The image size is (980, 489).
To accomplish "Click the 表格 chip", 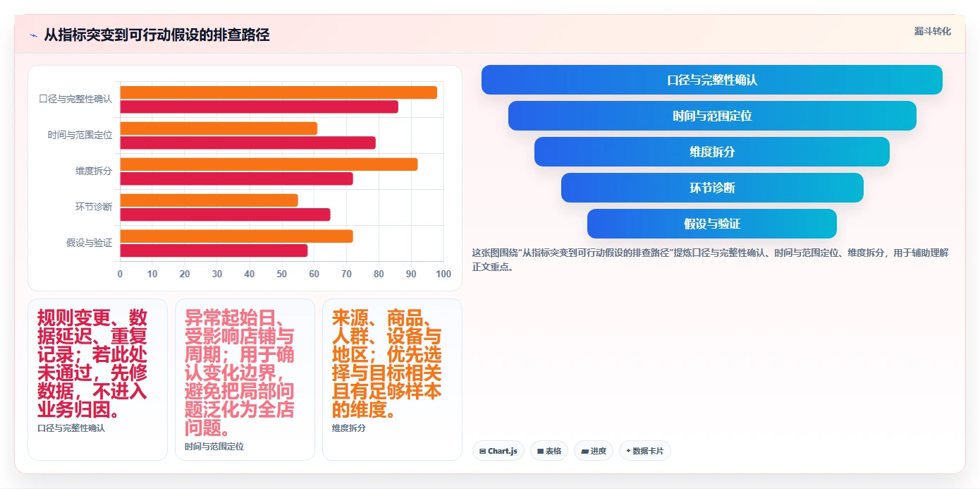I will click(549, 451).
